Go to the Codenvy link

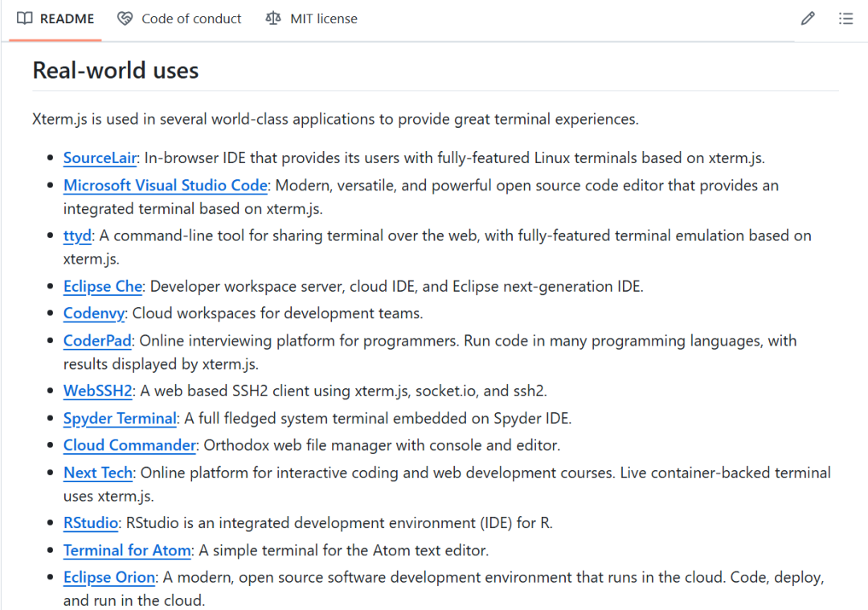click(x=94, y=313)
